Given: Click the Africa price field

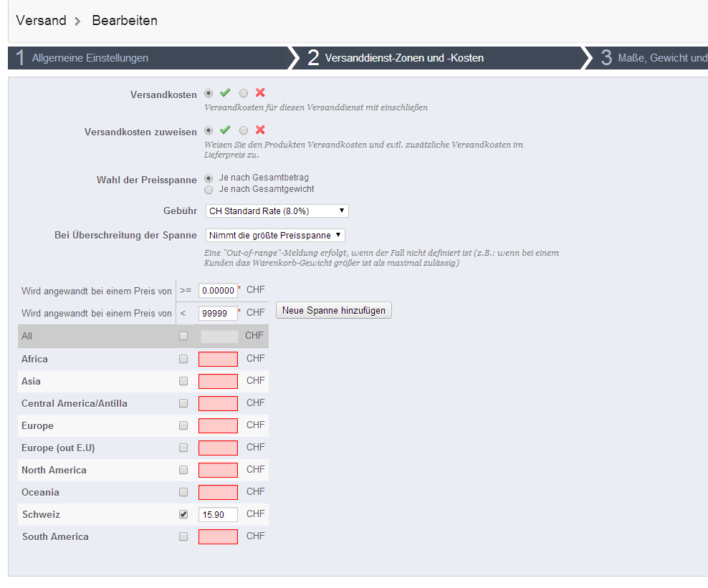Looking at the screenshot, I should click(x=218, y=360).
